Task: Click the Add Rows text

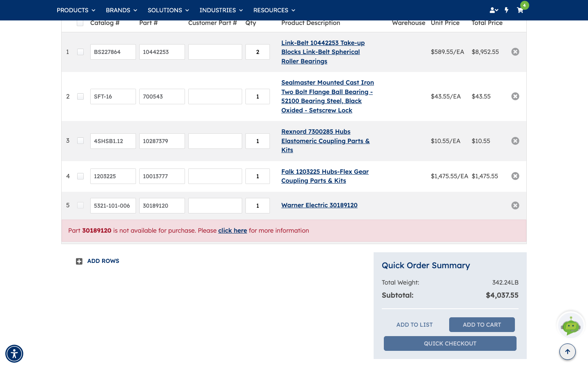Action: pyautogui.click(x=103, y=261)
